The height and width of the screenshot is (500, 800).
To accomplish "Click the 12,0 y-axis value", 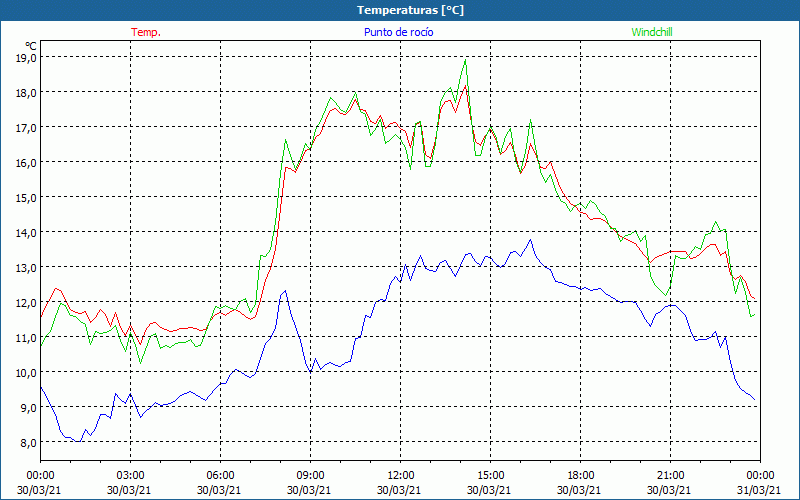I will point(26,303).
